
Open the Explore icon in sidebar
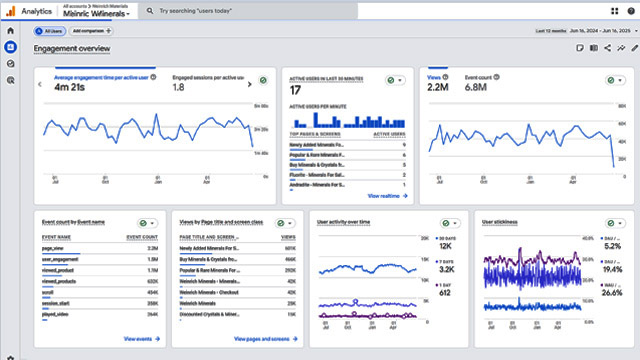pos(11,64)
